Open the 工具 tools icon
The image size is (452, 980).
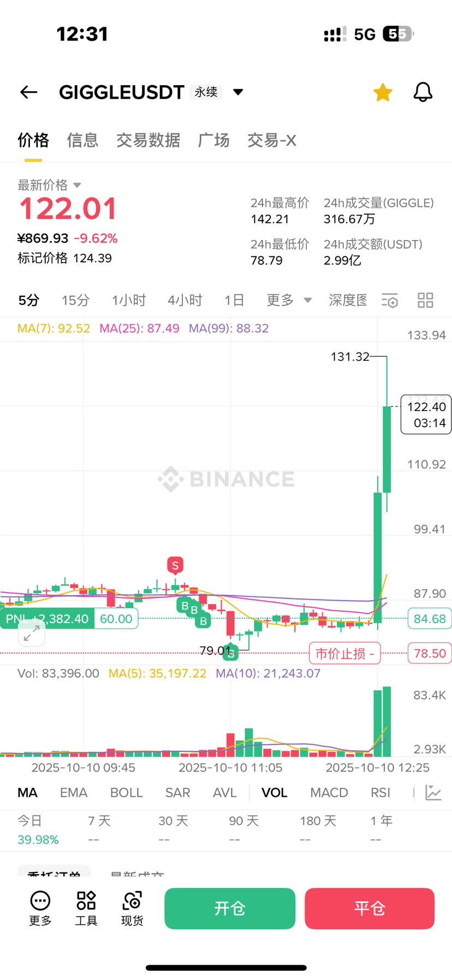tap(86, 909)
